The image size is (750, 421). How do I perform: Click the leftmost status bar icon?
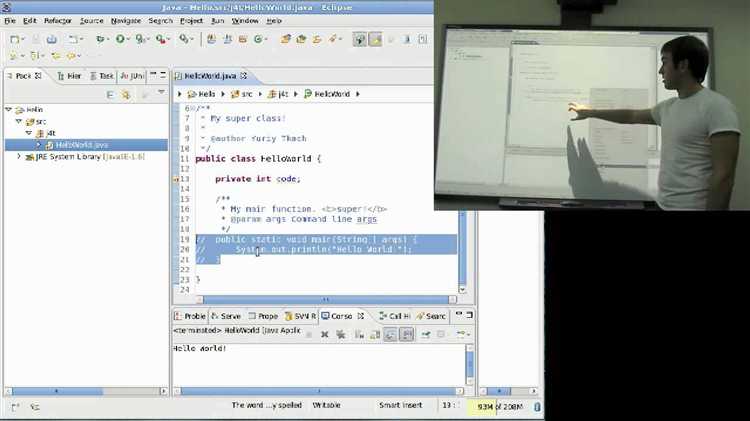pos(15,407)
